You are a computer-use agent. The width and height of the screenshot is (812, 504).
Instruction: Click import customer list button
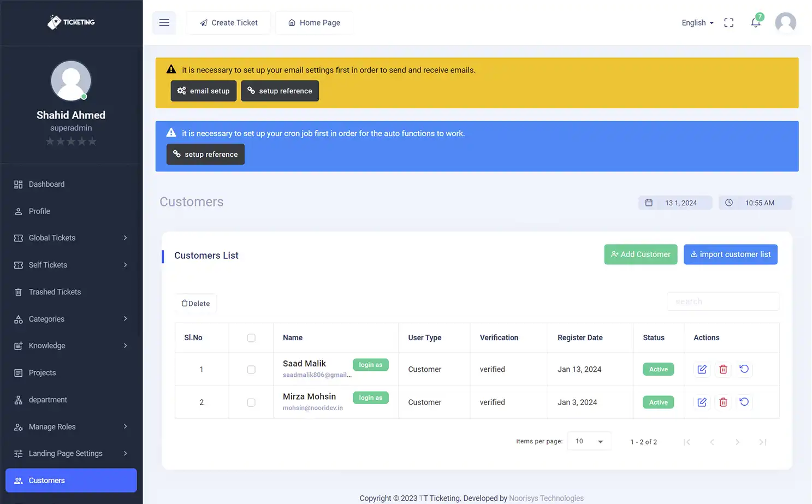(x=730, y=254)
